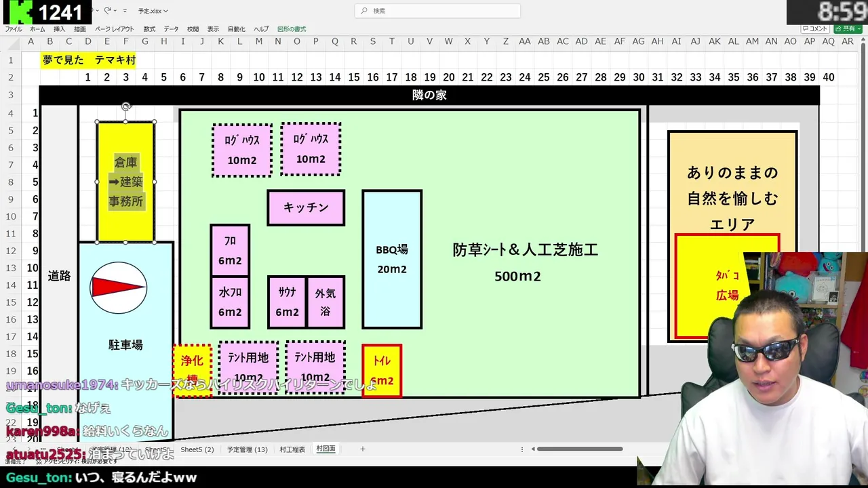Select the 水フロ 6m2 shape
Viewport: 868px width, 488px height.
point(230,302)
